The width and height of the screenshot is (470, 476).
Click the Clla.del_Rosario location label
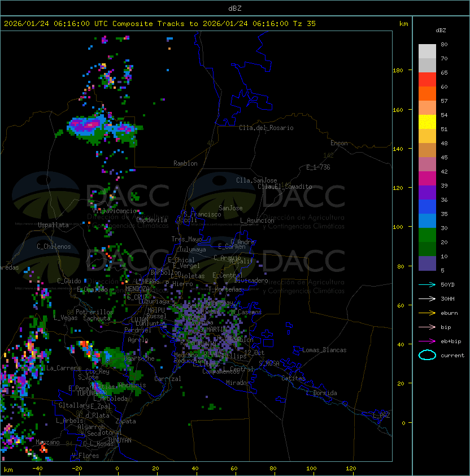point(266,128)
